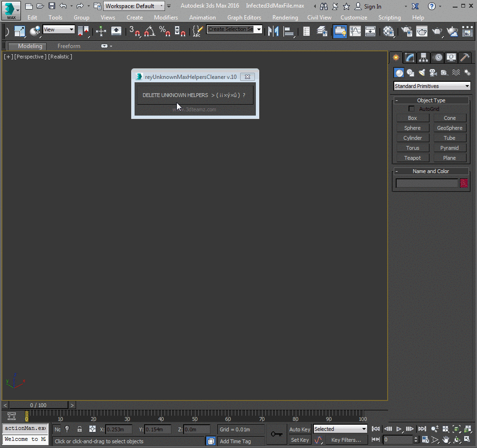Image resolution: width=477 pixels, height=448 pixels.
Task: Open the Render Setup teapot icon
Action: [x=407, y=31]
